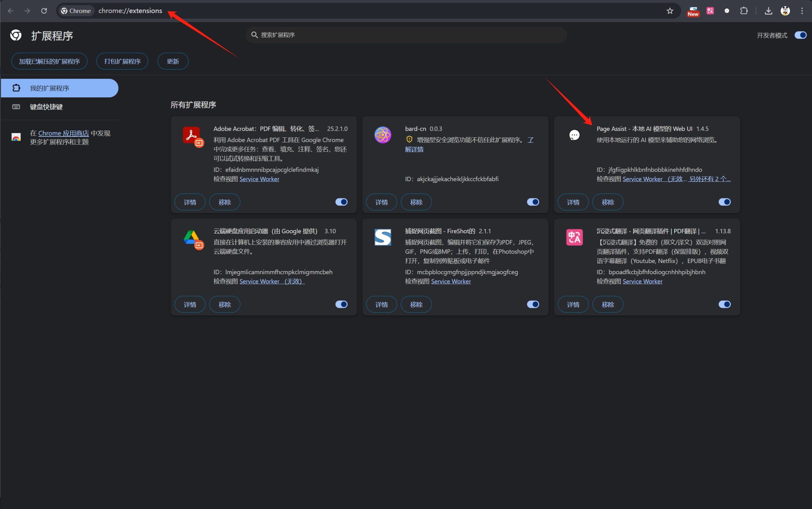Open Chrome's three-dot menu
Screen dimensions: 812x509
tap(802, 11)
